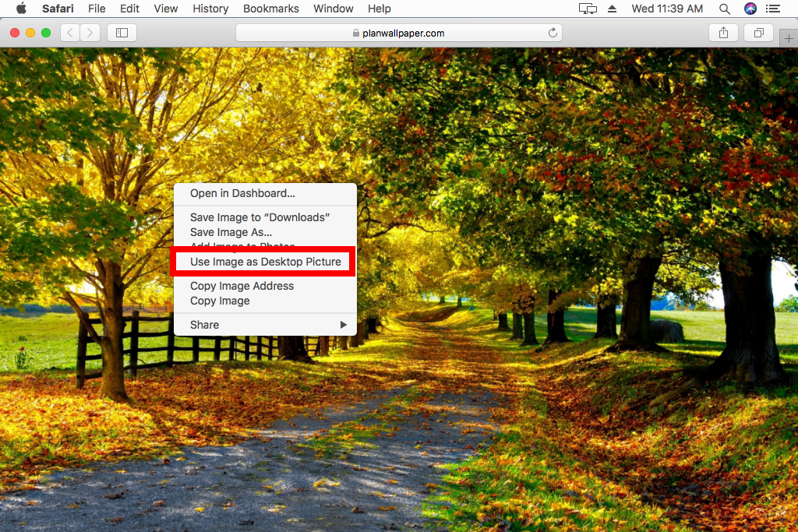798x532 pixels.
Task: Click the AirPlay display menu icon
Action: [x=587, y=9]
